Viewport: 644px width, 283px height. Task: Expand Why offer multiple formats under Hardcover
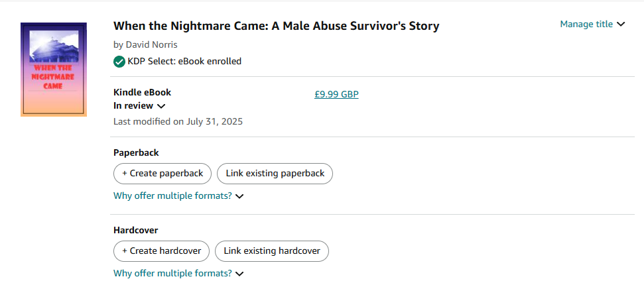pos(172,273)
